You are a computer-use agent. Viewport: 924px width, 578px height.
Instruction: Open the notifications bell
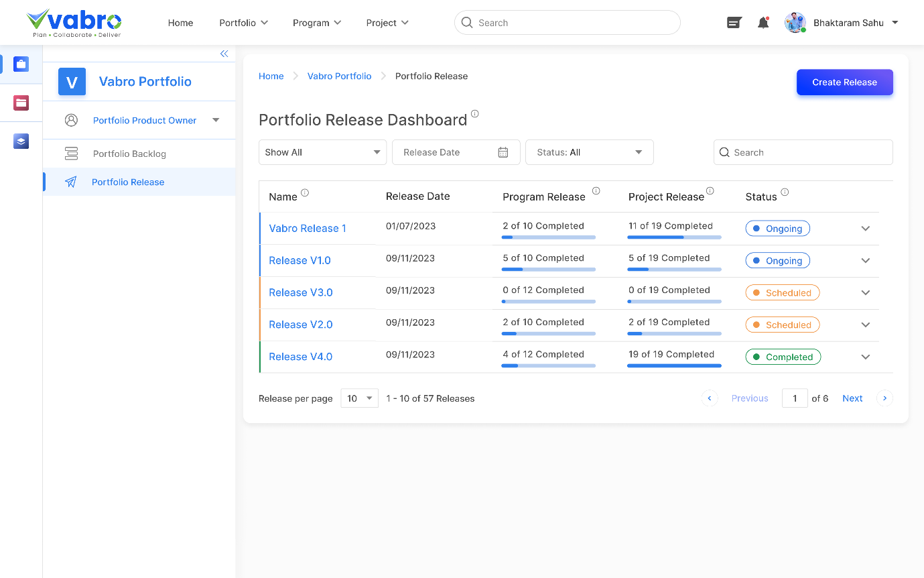pos(763,23)
